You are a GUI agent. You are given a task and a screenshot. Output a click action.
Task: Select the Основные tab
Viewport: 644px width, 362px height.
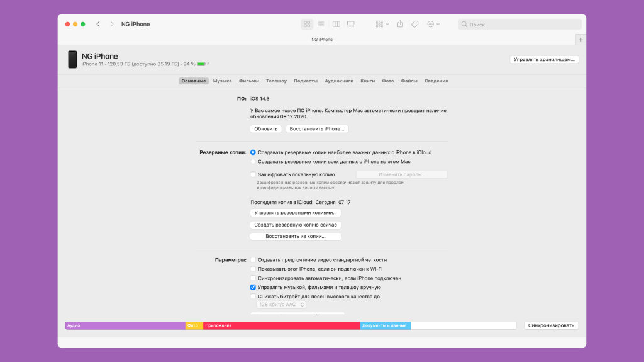coord(194,81)
